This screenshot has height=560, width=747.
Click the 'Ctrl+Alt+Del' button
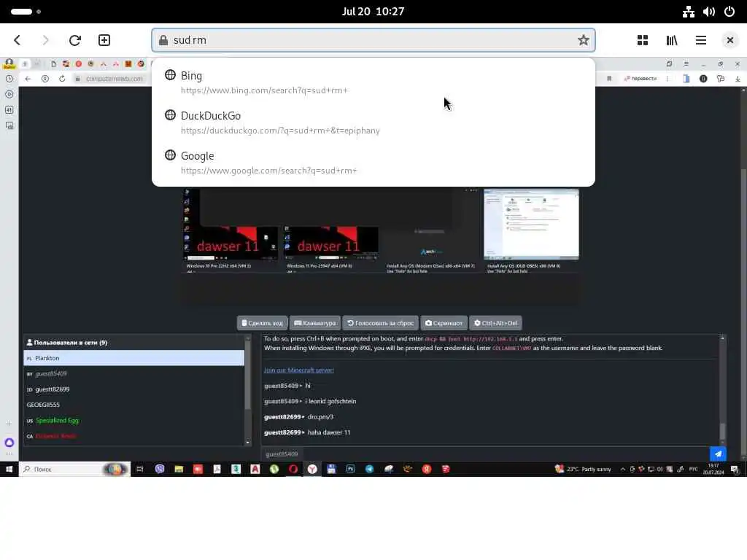(495, 323)
